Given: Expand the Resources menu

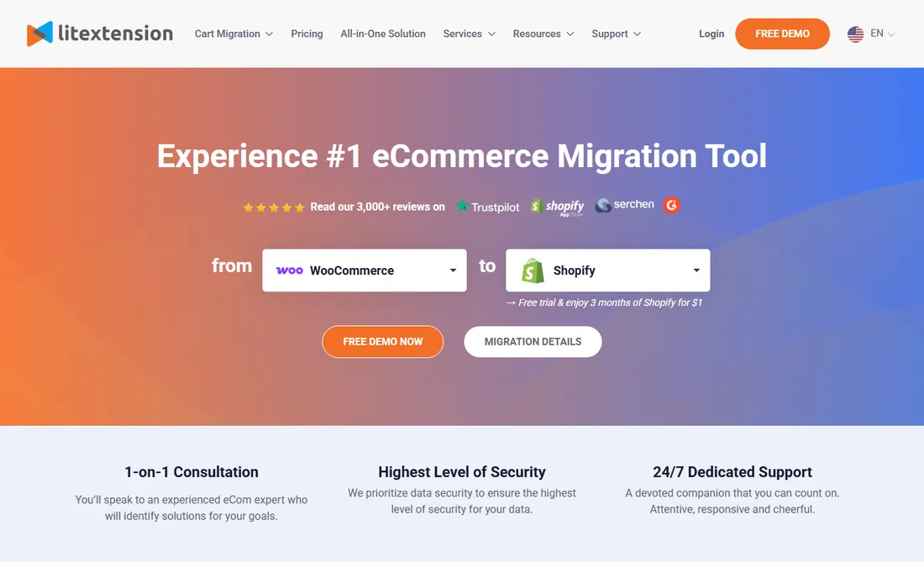Looking at the screenshot, I should pos(543,34).
